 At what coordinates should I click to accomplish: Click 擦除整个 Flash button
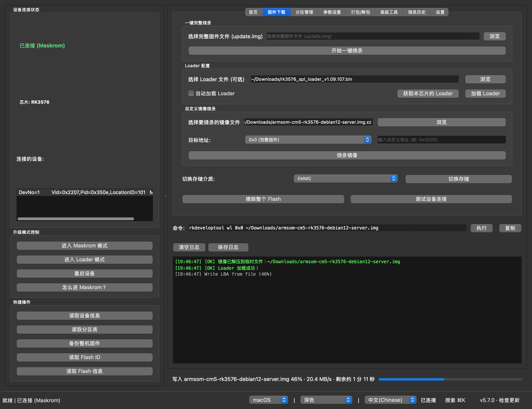tap(263, 199)
